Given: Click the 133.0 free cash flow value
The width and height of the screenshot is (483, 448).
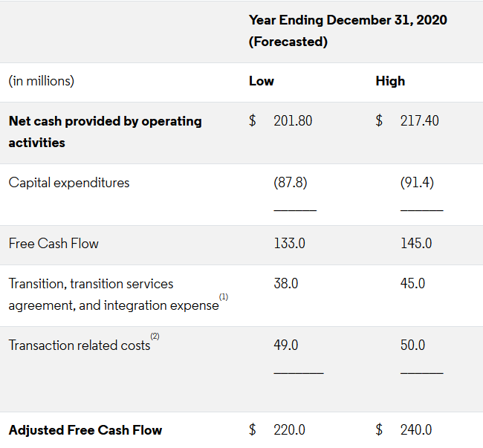Looking at the screenshot, I should coord(289,244).
